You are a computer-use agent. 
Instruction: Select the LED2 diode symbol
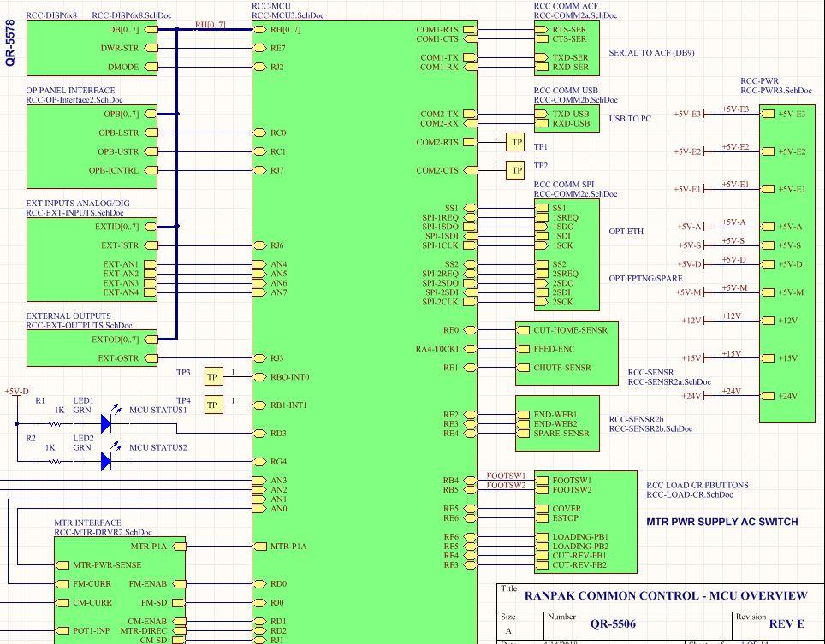click(x=107, y=461)
